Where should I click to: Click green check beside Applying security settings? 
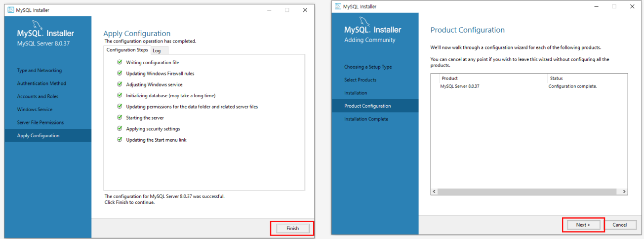click(120, 128)
